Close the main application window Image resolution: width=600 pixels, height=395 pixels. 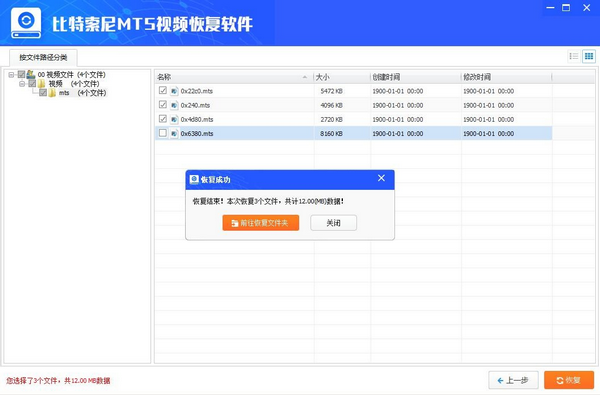click(586, 8)
